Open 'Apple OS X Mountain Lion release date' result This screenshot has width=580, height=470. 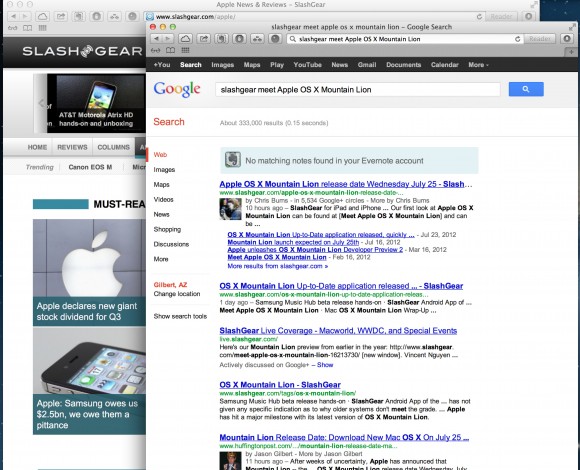(346, 184)
